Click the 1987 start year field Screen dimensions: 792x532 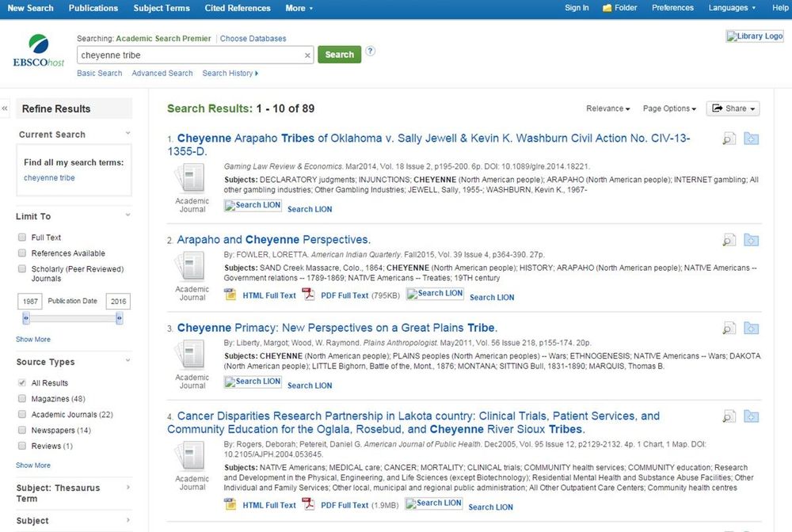tap(30, 302)
